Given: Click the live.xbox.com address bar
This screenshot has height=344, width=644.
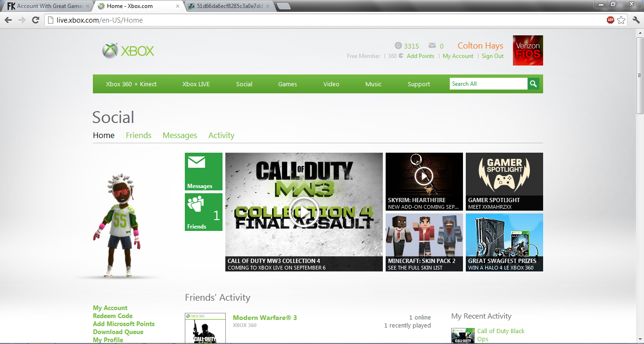Looking at the screenshot, I should click(x=325, y=20).
